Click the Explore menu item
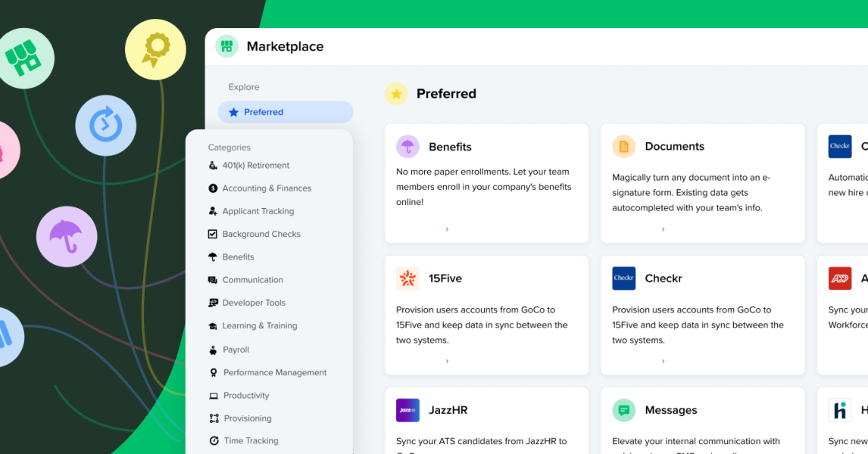Screen dimensions: 868x454 [x=243, y=87]
